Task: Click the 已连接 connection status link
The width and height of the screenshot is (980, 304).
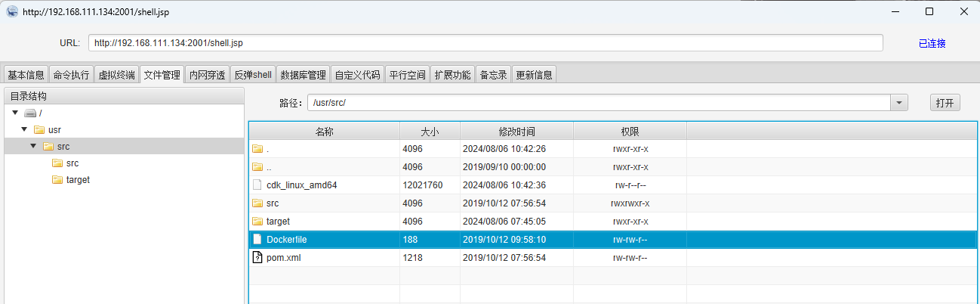Action: tap(932, 44)
